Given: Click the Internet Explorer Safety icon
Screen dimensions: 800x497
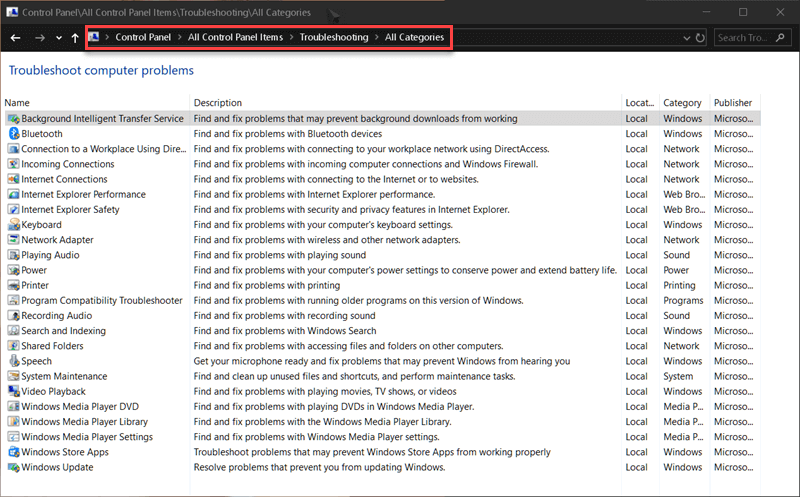Looking at the screenshot, I should [x=14, y=209].
